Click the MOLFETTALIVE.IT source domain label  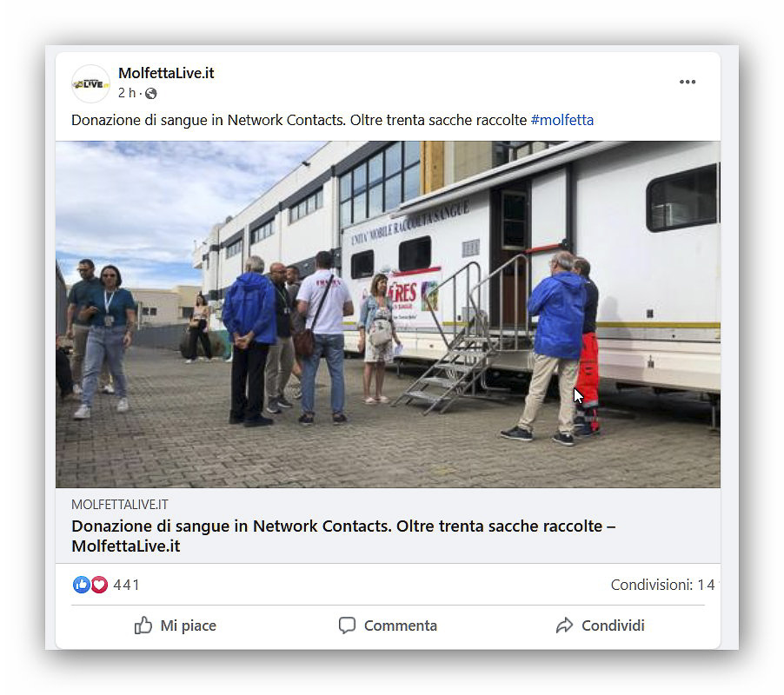click(x=119, y=505)
